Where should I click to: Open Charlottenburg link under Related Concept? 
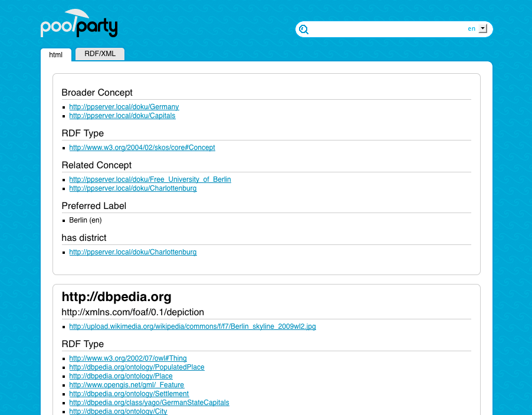click(x=133, y=188)
